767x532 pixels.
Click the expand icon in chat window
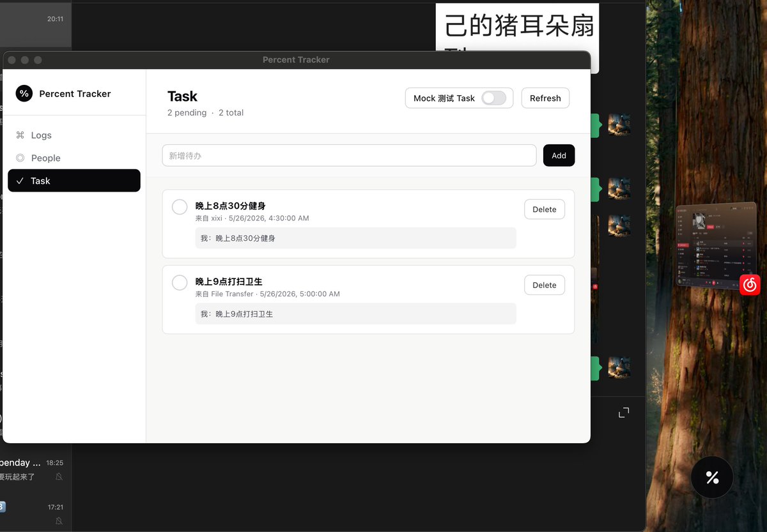pyautogui.click(x=624, y=413)
